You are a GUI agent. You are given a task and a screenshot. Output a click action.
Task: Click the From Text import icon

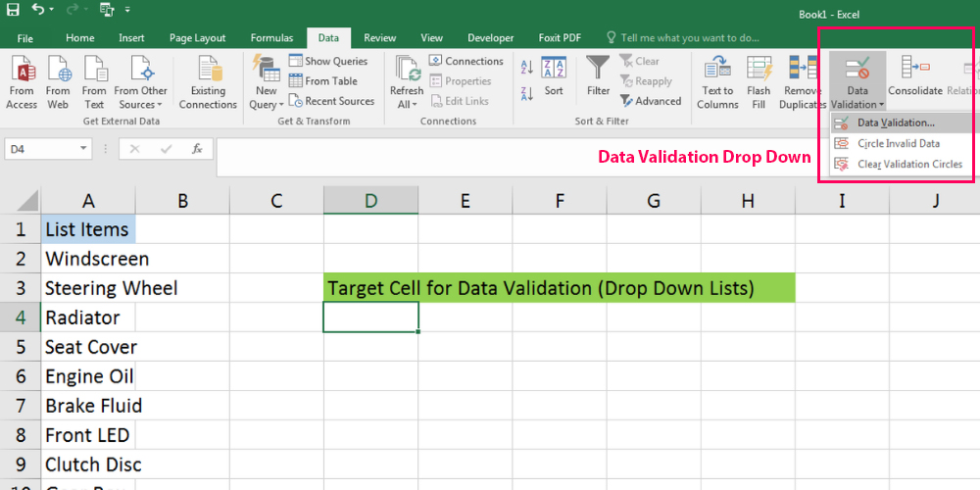pyautogui.click(x=94, y=73)
